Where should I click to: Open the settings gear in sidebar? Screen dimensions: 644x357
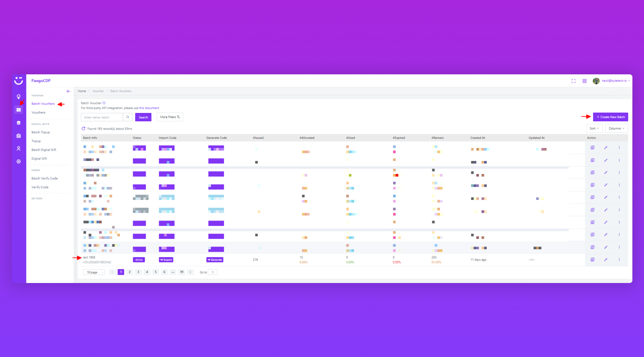[x=19, y=162]
